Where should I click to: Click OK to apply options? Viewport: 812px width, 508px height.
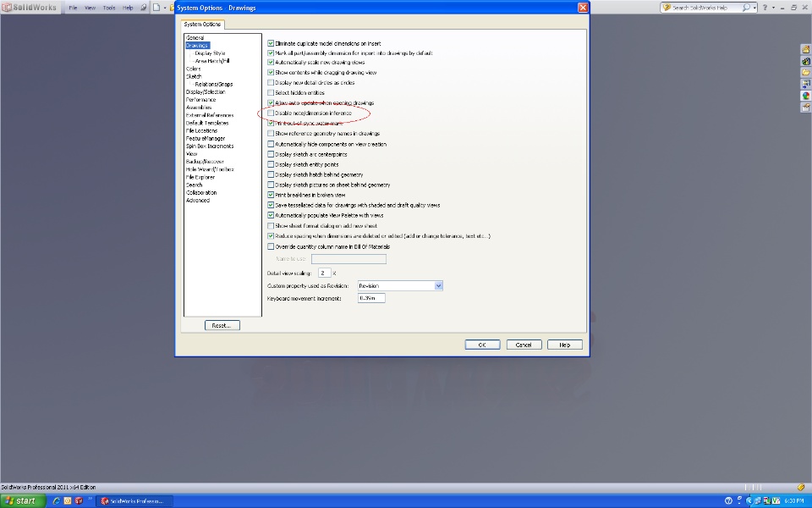[482, 345]
